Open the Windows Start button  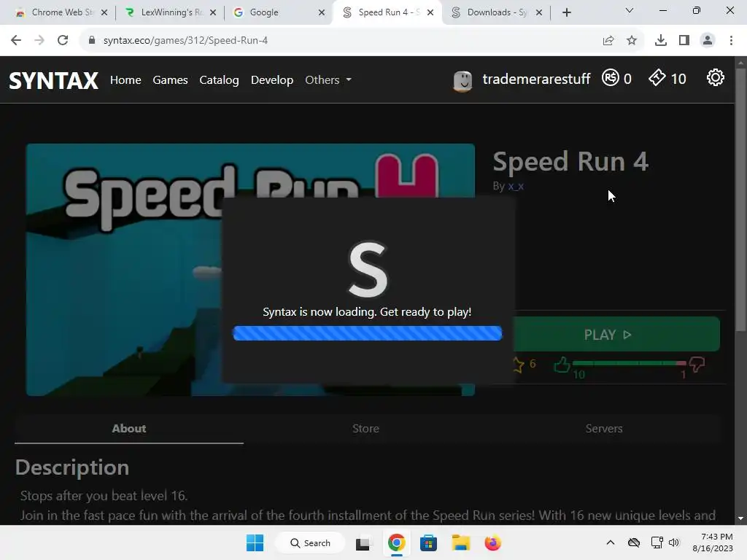tap(255, 542)
